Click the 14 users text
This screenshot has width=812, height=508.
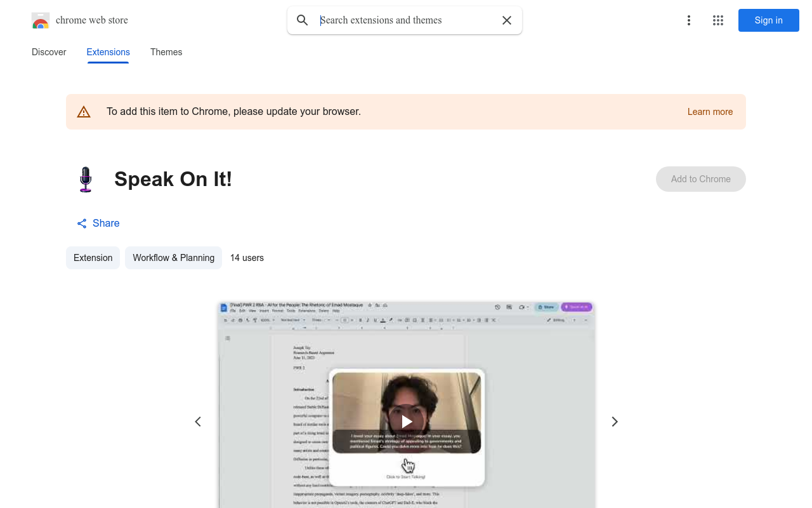(247, 258)
